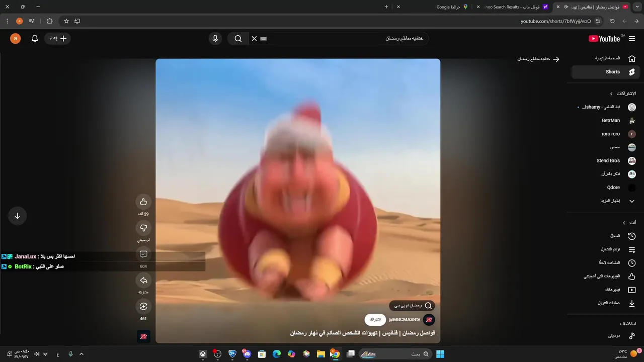Bookmark this page with the star
The width and height of the screenshot is (644, 362).
pos(66,21)
